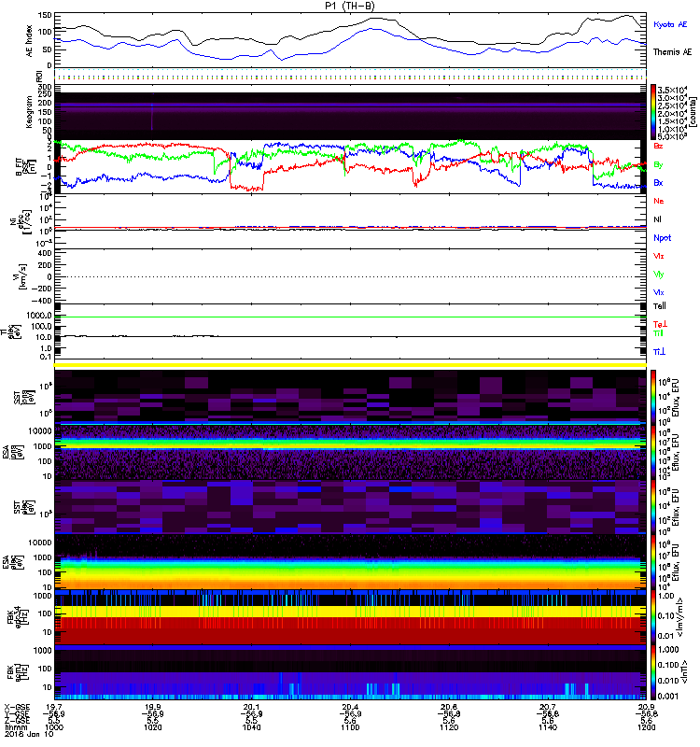The image size is (700, 747).
Task: Click the "[counts]" color bar unit label
Action: coord(693,112)
